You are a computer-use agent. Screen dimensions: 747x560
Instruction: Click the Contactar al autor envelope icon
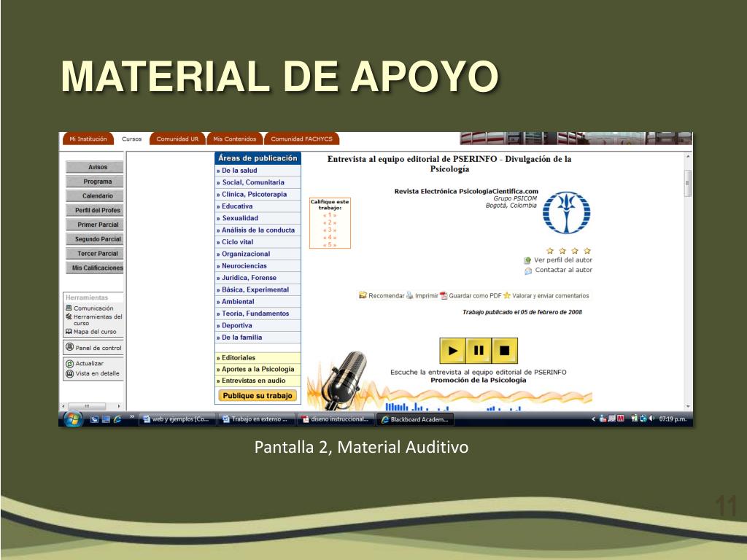coord(528,271)
